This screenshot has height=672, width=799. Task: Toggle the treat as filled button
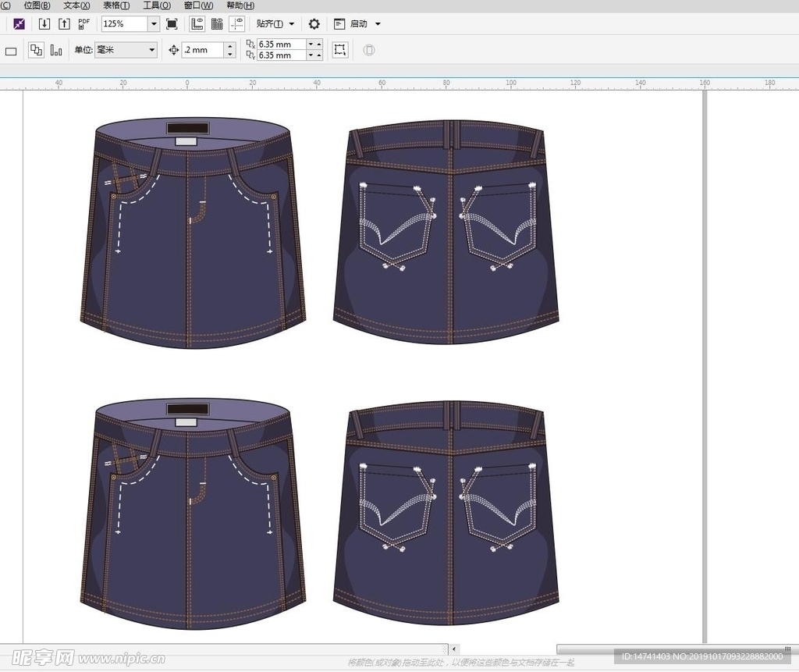340,50
